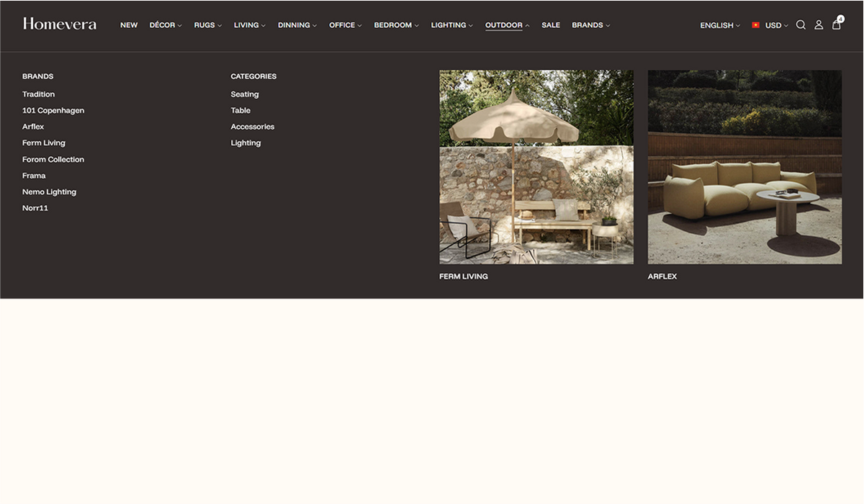Expand the Décor menu
The image size is (864, 504).
coord(166,25)
